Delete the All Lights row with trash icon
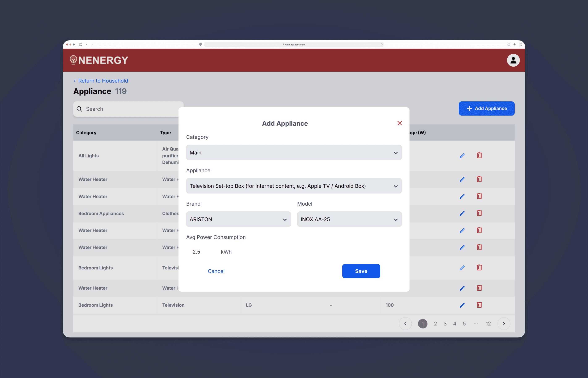The width and height of the screenshot is (588, 378). tap(479, 155)
